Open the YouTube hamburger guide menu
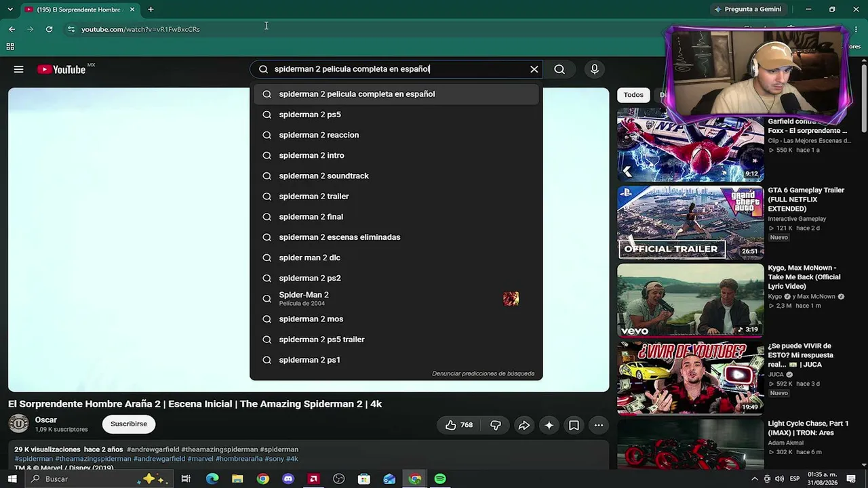 pyautogui.click(x=18, y=69)
